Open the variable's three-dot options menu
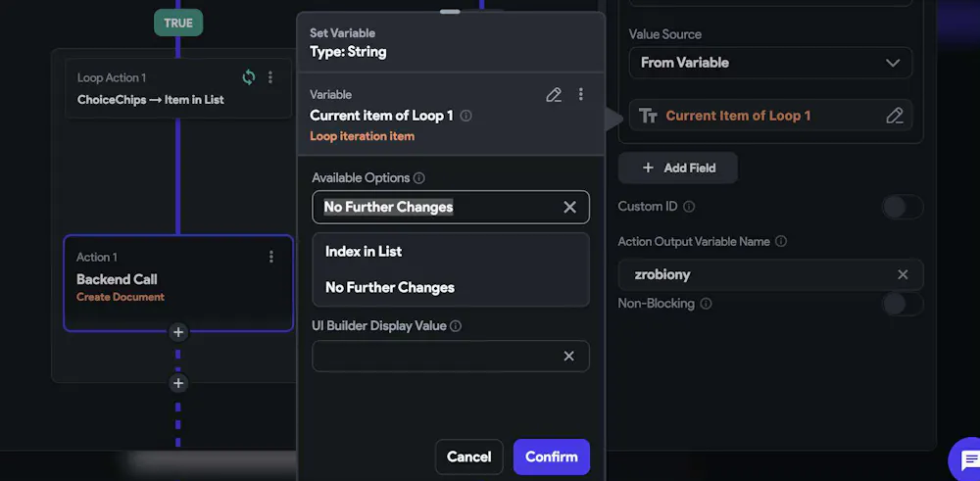 click(x=580, y=95)
